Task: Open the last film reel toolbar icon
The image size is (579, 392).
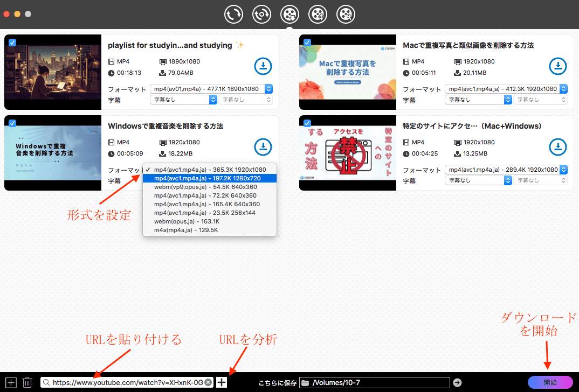Action: coord(346,15)
